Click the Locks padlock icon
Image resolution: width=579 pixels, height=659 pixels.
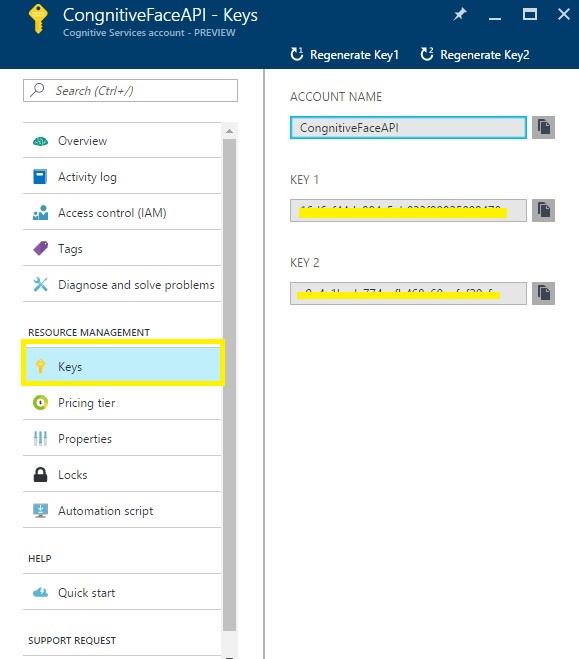point(40,474)
